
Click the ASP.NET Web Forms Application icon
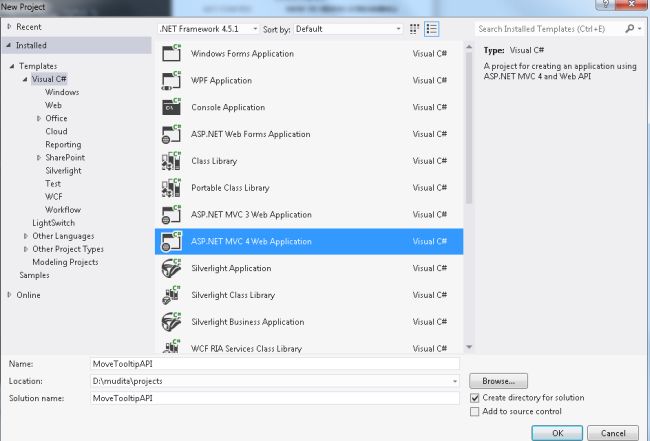click(x=171, y=134)
